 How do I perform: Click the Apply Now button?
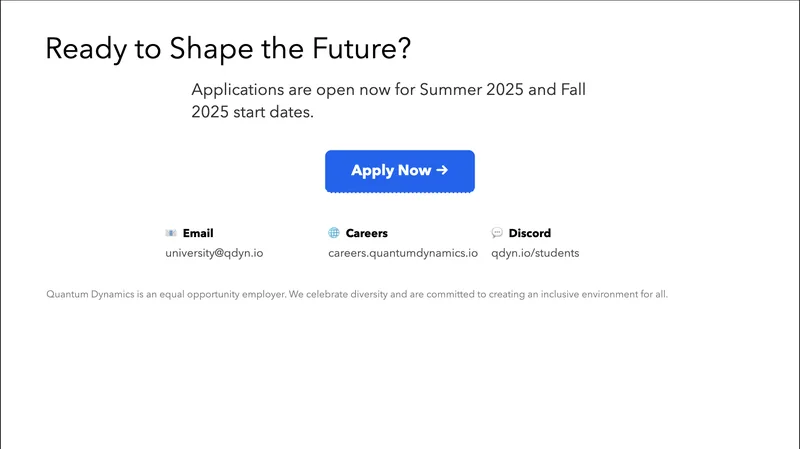point(399,171)
